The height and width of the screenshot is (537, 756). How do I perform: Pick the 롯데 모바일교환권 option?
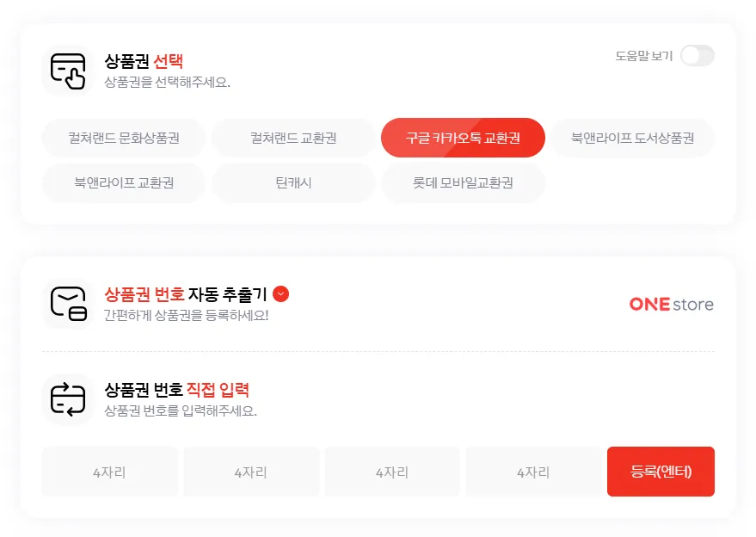tap(463, 182)
